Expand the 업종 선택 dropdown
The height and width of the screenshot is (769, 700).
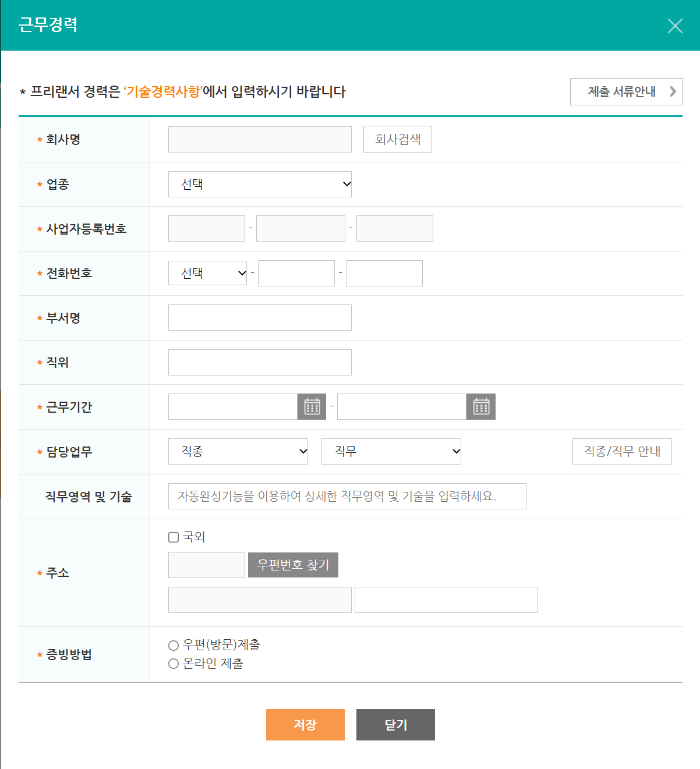click(260, 184)
